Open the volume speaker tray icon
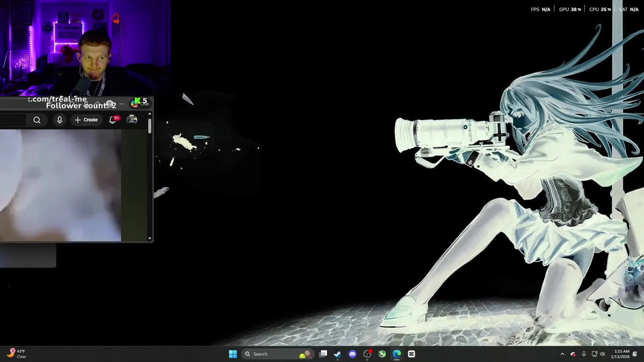This screenshot has width=644, height=362. (x=602, y=354)
